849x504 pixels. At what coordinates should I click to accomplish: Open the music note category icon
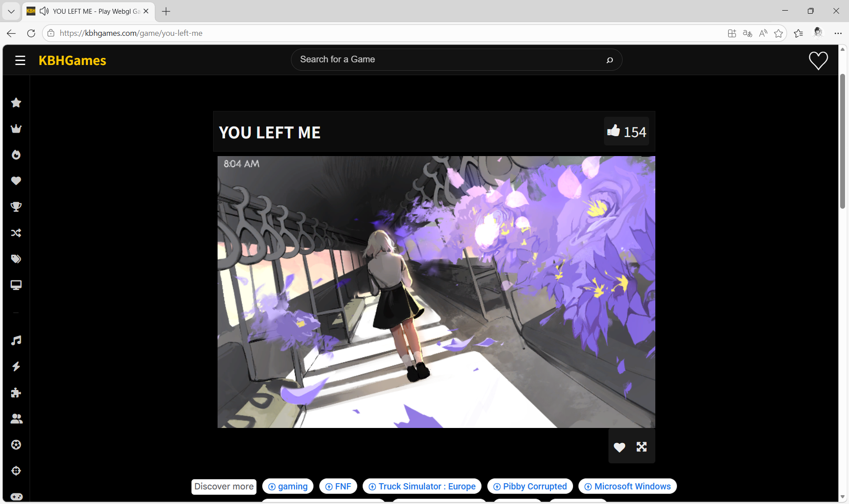coord(16,340)
